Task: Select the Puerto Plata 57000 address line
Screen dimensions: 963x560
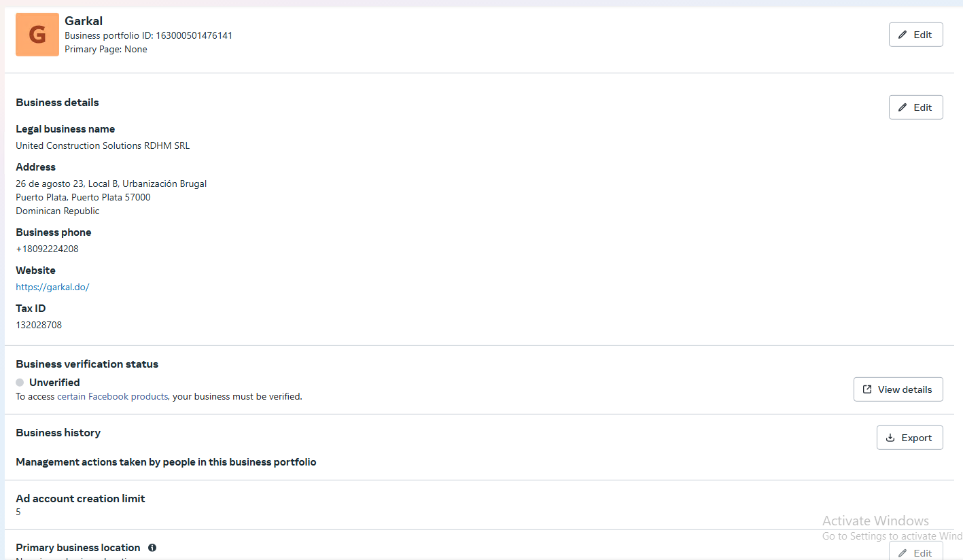Action: click(83, 197)
